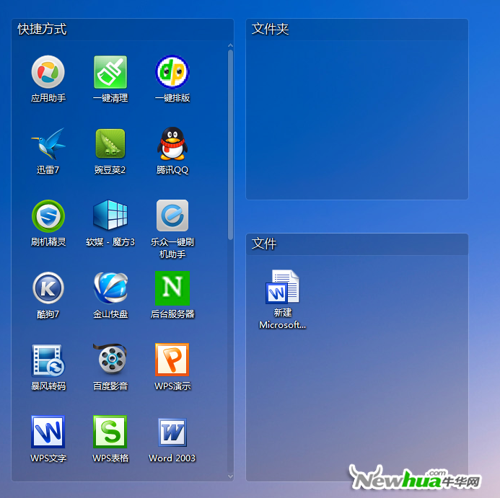
Task: Open the 百度影音 reel icon
Action: [110, 359]
